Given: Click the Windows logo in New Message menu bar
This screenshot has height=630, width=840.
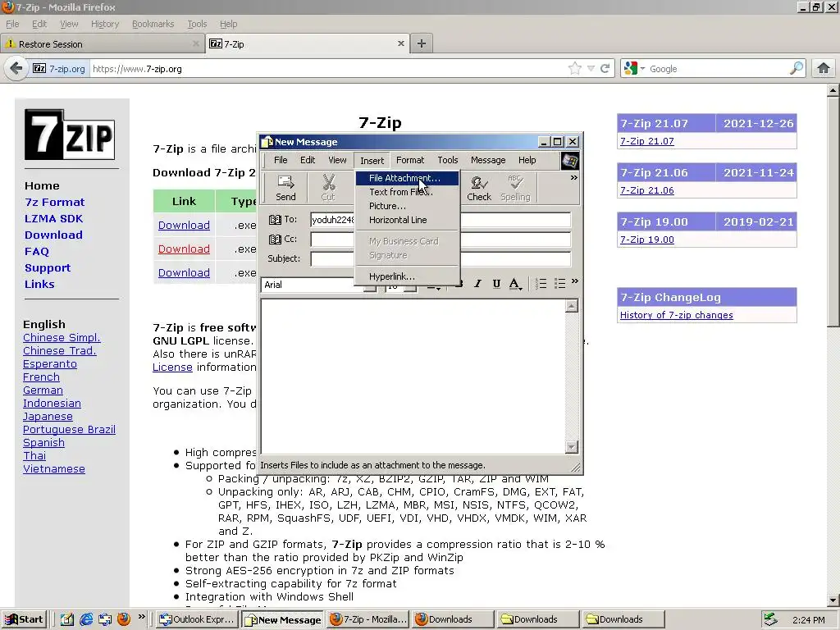Looking at the screenshot, I should (569, 160).
